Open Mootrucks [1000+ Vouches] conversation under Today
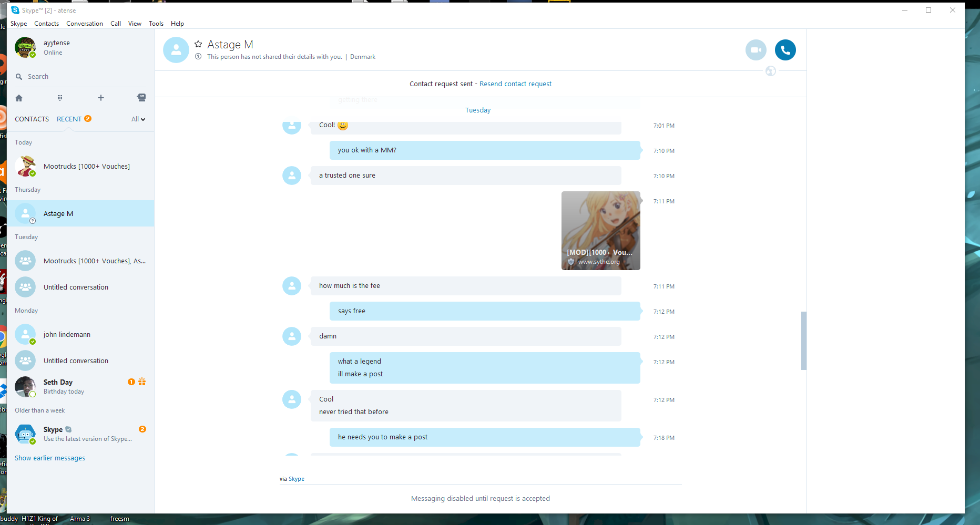 80,166
